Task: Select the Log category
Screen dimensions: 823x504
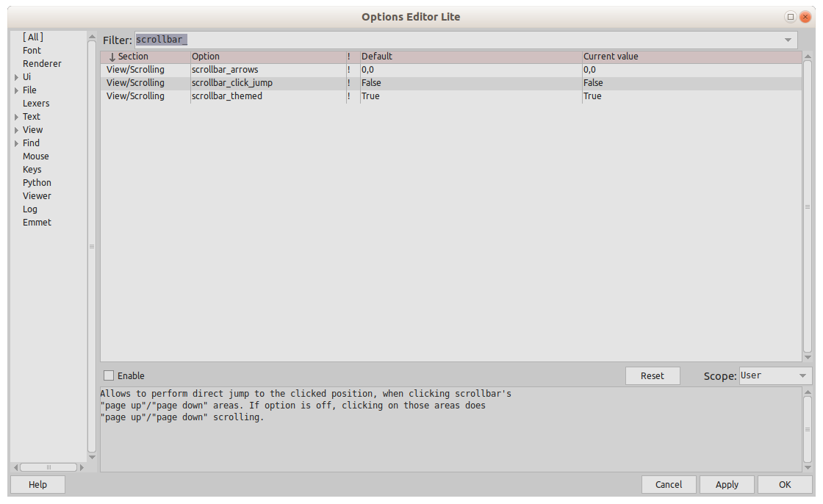Action: pyautogui.click(x=30, y=209)
